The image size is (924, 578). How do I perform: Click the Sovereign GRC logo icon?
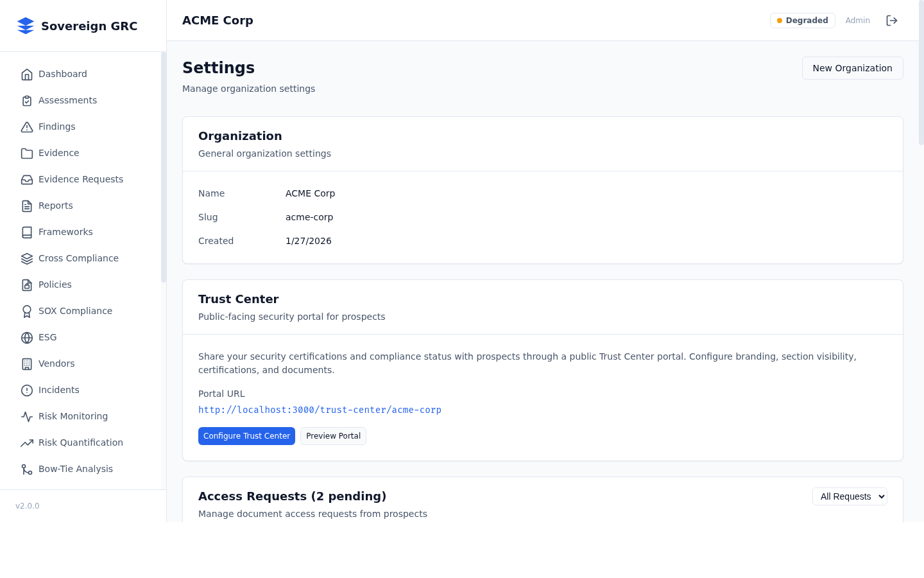(26, 26)
